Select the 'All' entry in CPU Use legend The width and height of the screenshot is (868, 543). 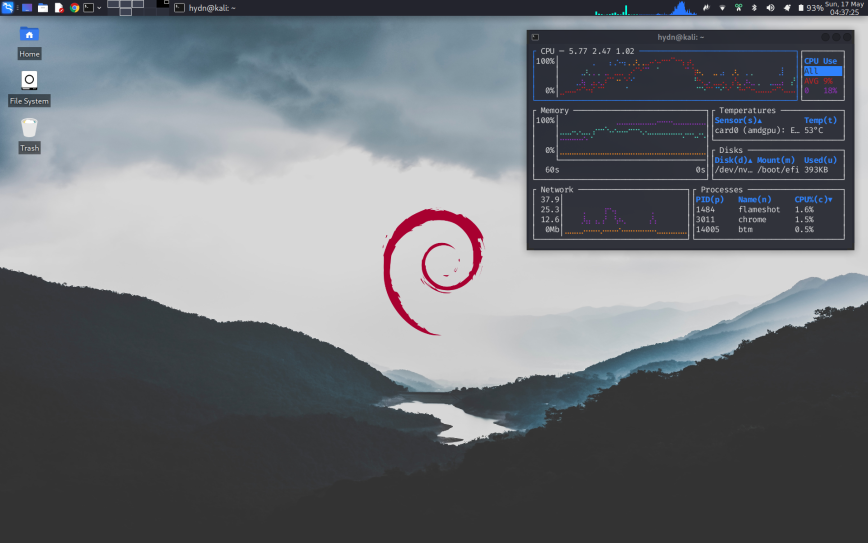tap(823, 71)
